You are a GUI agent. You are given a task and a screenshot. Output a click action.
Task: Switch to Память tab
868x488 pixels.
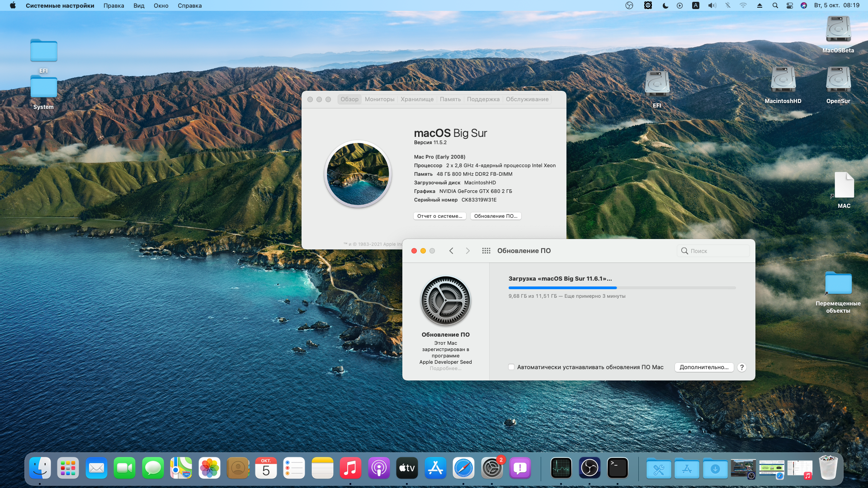tap(450, 99)
